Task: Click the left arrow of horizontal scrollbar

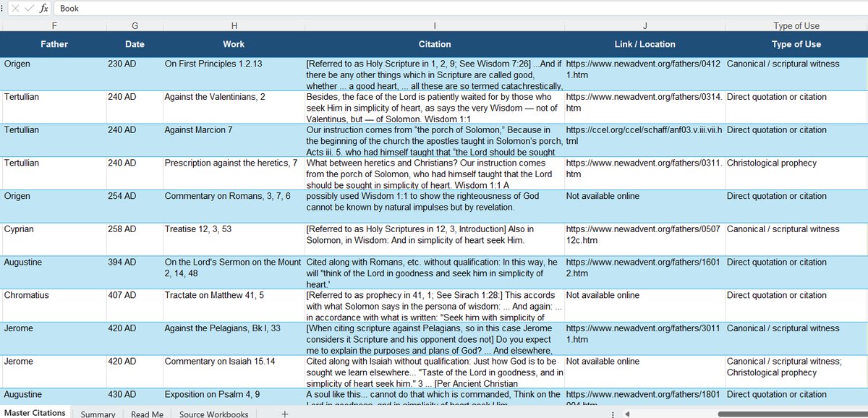Action: pos(629,414)
